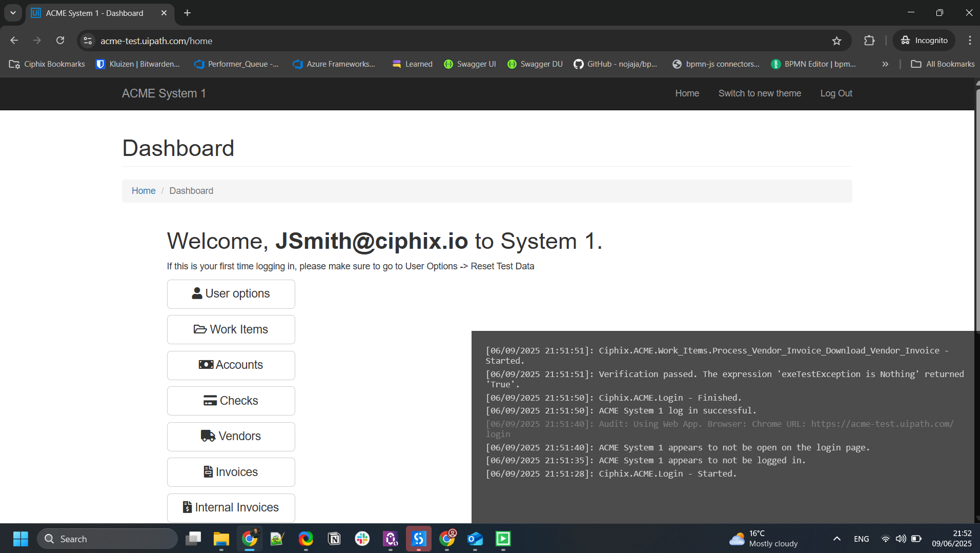This screenshot has width=980, height=553.
Task: Click the Incognito indicator button
Action: 924,41
